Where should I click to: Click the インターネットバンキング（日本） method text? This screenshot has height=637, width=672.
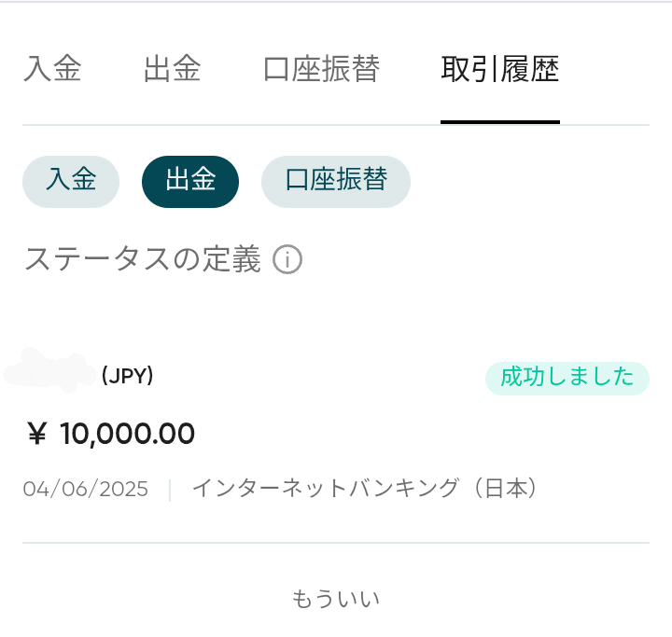pyautogui.click(x=365, y=489)
